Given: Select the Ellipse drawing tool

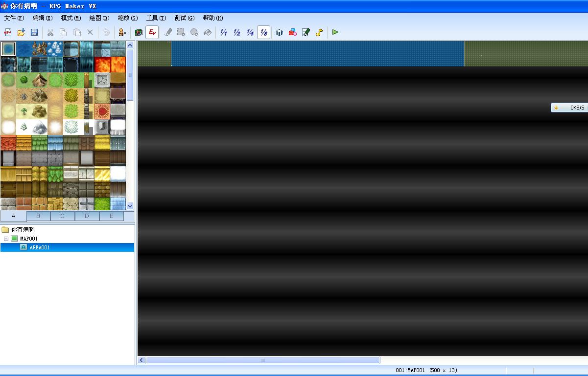Looking at the screenshot, I should click(194, 32).
